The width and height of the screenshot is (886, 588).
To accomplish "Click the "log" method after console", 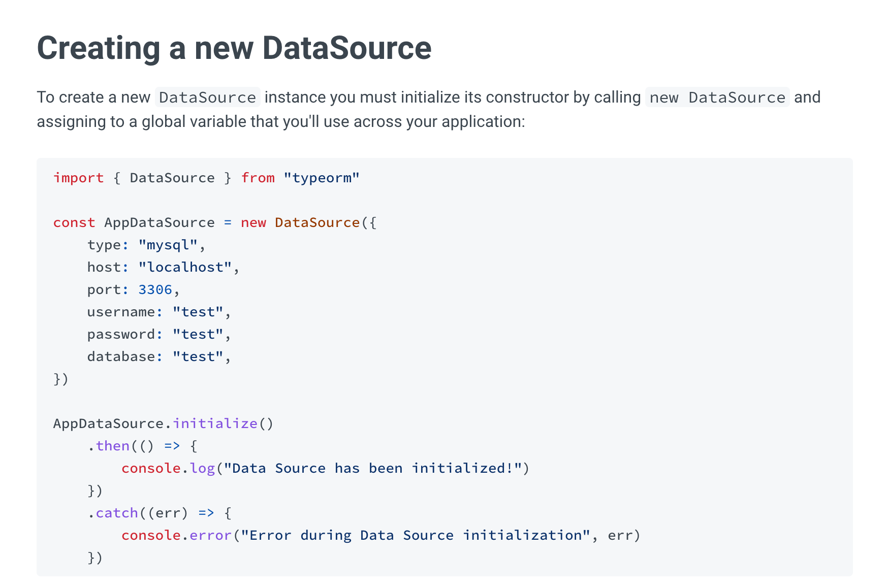I will coord(202,469).
